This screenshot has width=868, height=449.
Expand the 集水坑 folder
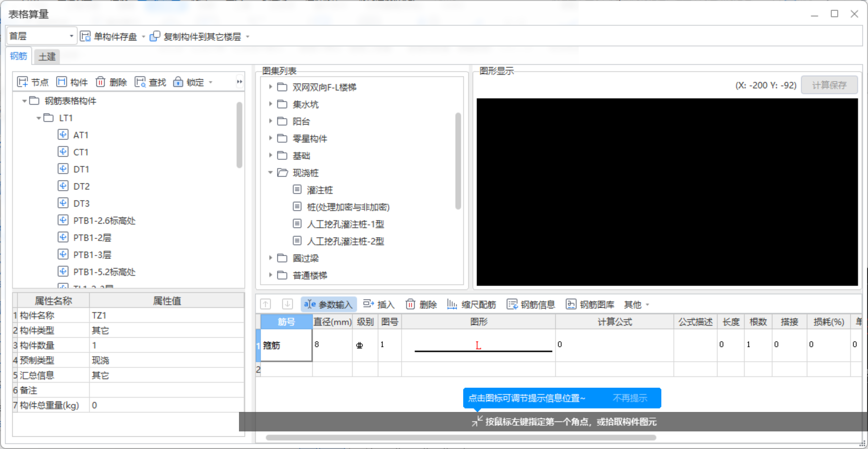point(270,104)
